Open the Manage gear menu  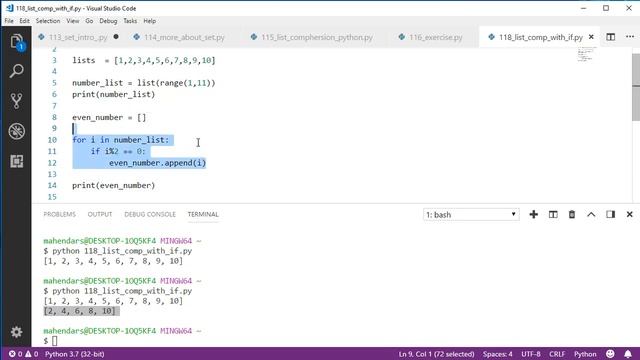click(16, 332)
